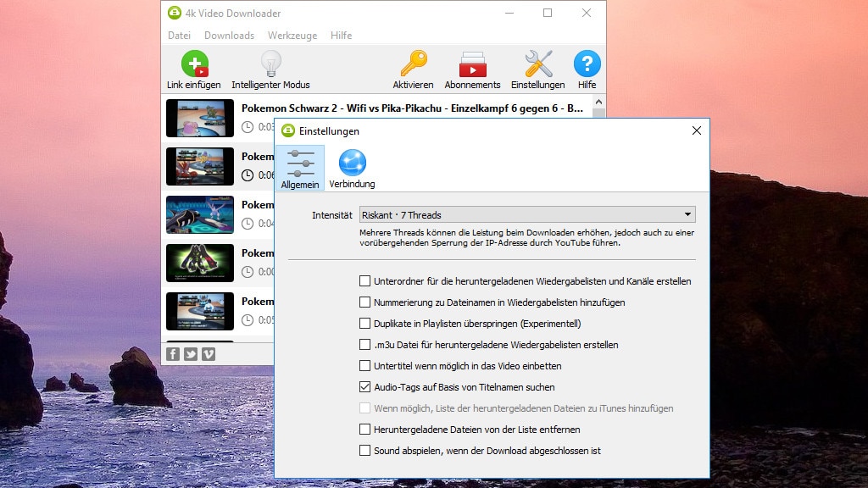Open the Datei menu
Image resolution: width=868 pixels, height=488 pixels.
click(x=180, y=36)
